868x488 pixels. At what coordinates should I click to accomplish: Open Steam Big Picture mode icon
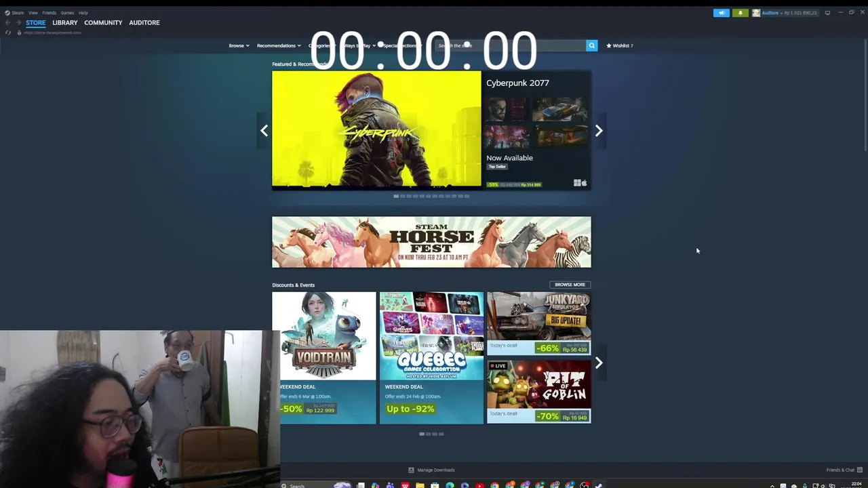[827, 13]
